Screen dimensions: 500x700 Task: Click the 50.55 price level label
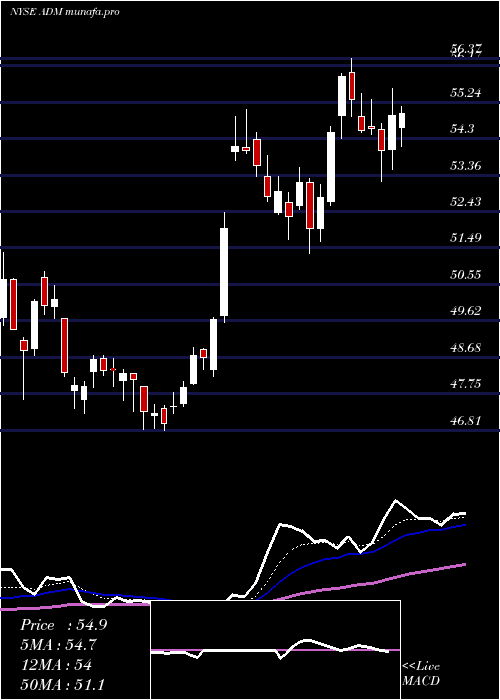[466, 274]
